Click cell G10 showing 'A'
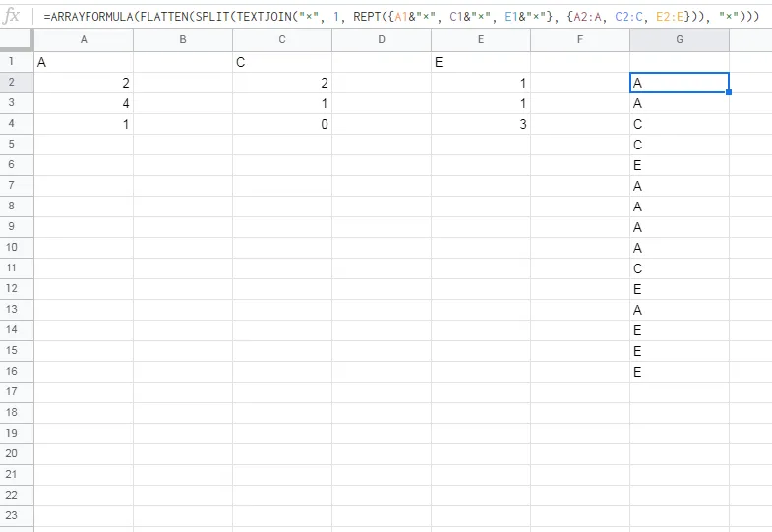This screenshot has width=772, height=532. click(x=680, y=248)
